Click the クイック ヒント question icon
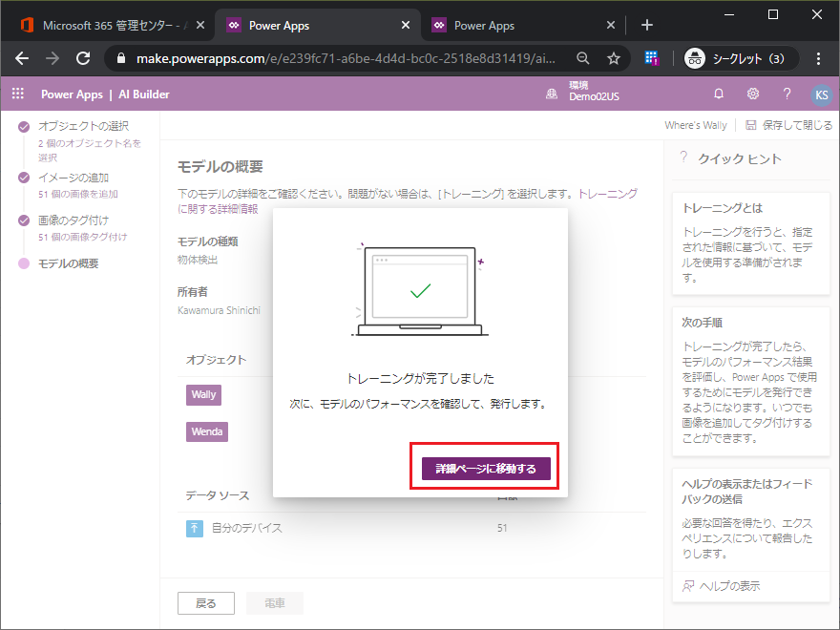 pyautogui.click(x=683, y=157)
